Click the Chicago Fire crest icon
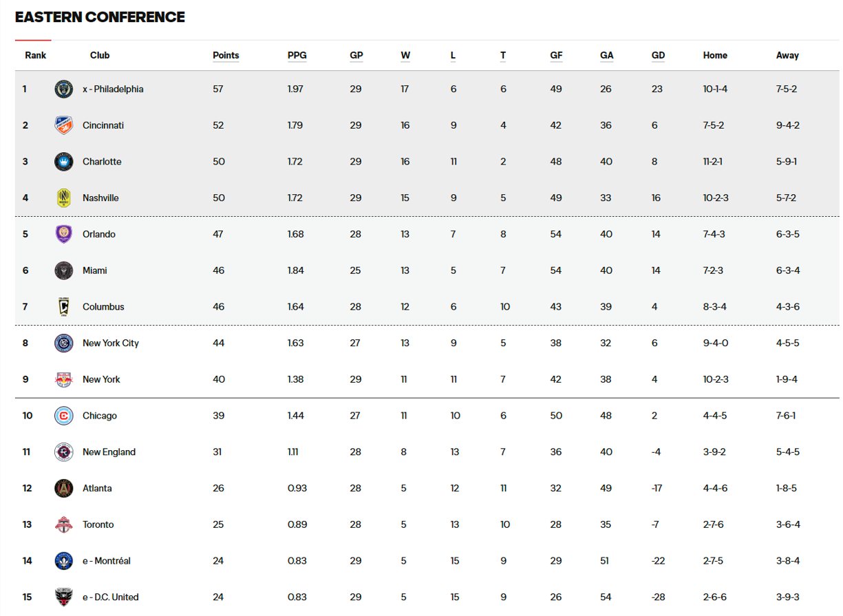843x616 pixels. coord(63,416)
